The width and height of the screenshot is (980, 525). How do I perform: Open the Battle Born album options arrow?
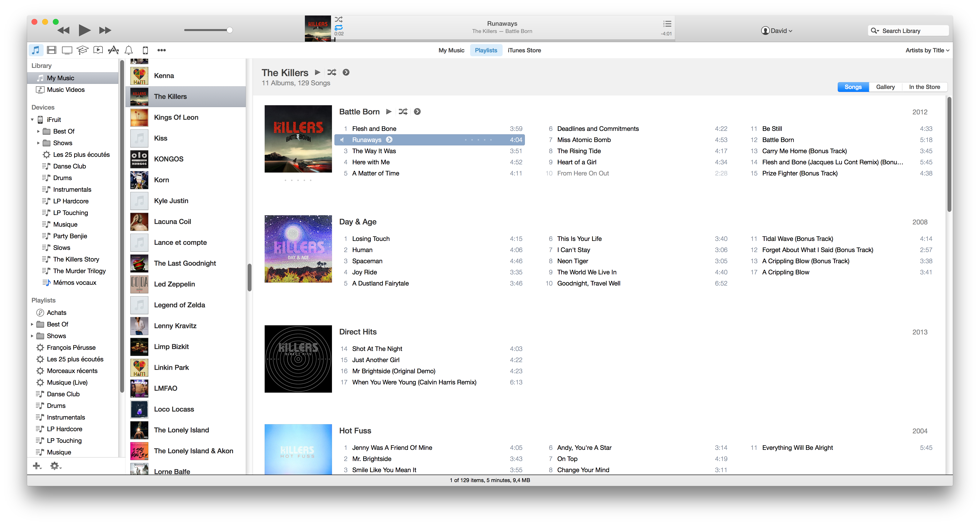[x=417, y=111]
